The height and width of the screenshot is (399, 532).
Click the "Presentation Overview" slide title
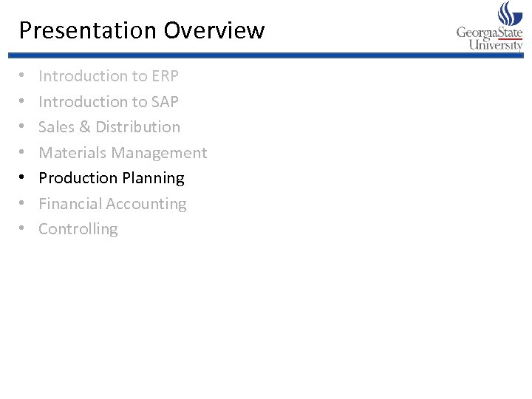[x=141, y=30]
